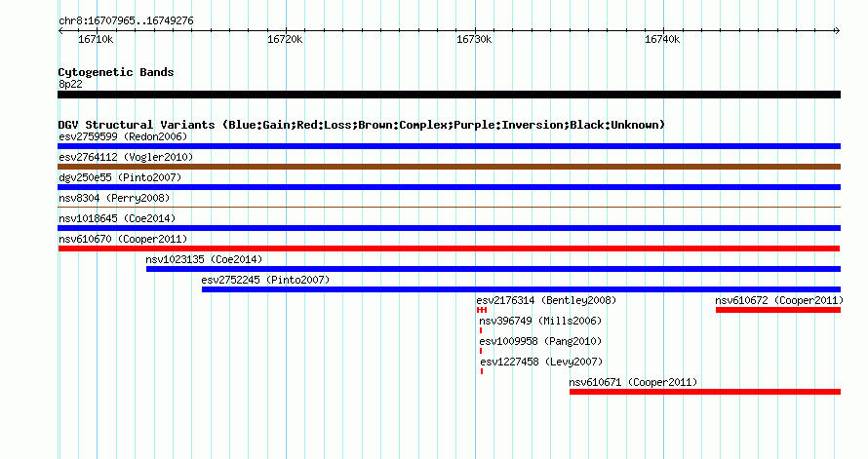Click the esv2759599 (Redon2006) label
This screenshot has height=459, width=868.
pos(123,136)
